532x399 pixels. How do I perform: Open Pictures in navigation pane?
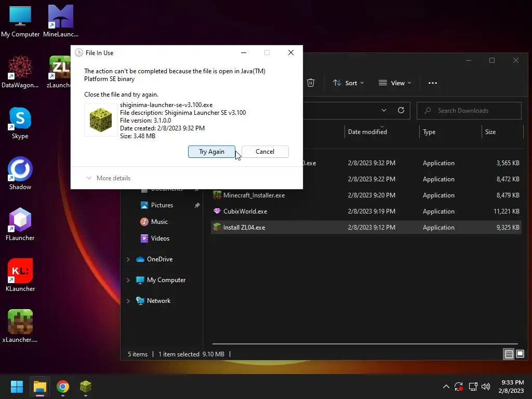(162, 205)
